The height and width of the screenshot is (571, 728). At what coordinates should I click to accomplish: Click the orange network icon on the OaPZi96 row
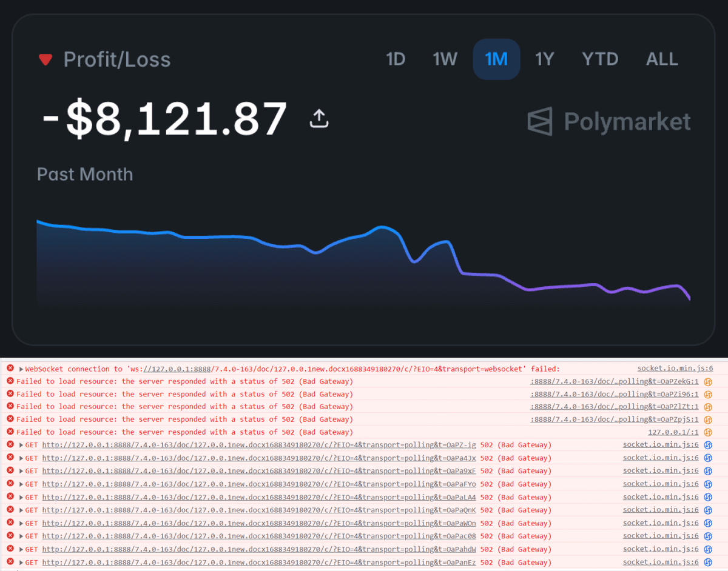707,394
